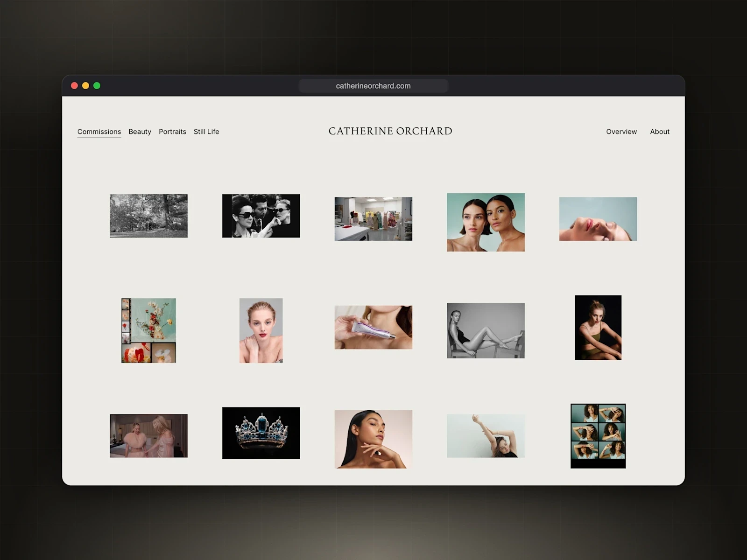Select the grayscale seated model on chairs photo

point(486,330)
